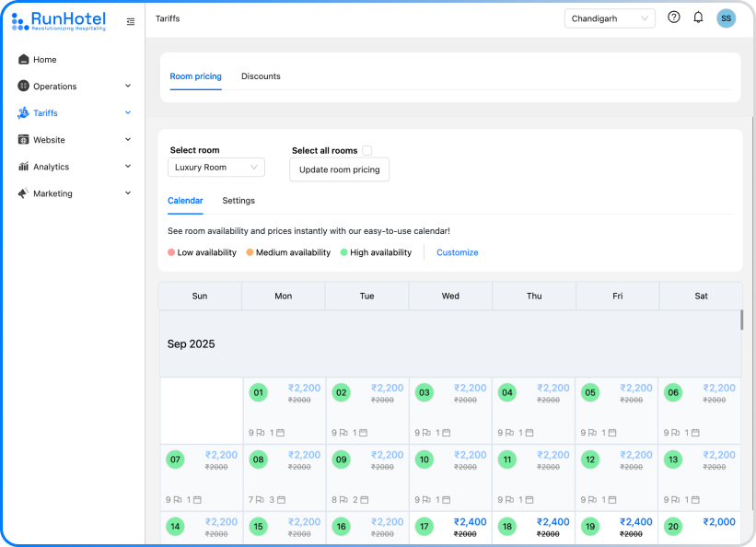Click the Tariffs sidebar icon
The width and height of the screenshot is (756, 547).
[x=23, y=113]
